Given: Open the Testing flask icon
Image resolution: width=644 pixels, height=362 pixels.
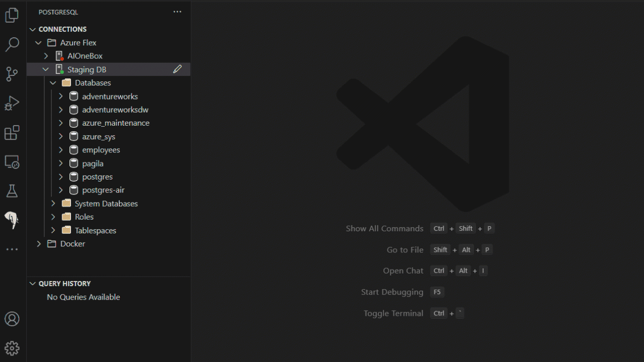Looking at the screenshot, I should point(12,191).
